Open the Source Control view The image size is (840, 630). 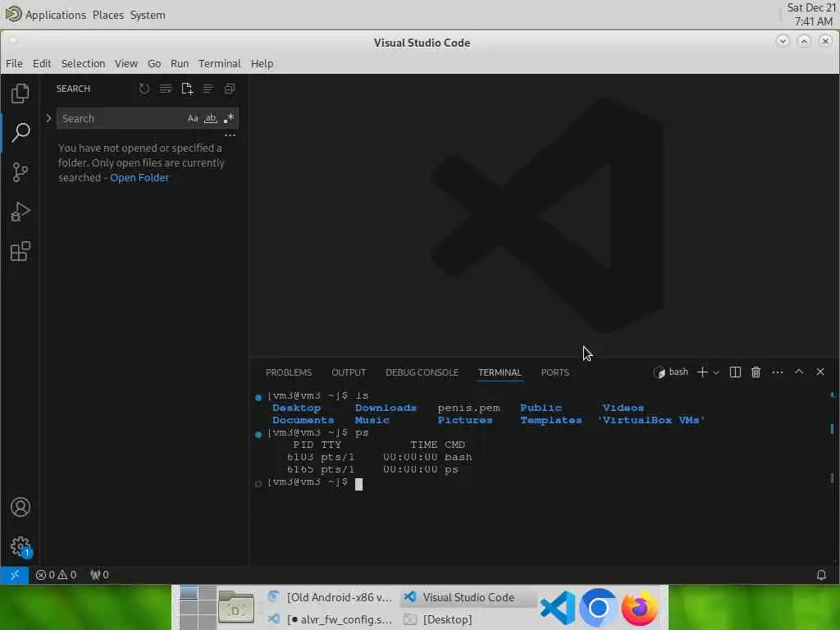20,172
